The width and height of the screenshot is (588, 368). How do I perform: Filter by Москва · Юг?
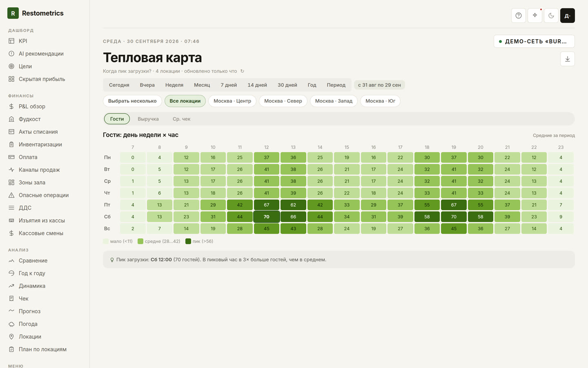click(380, 101)
